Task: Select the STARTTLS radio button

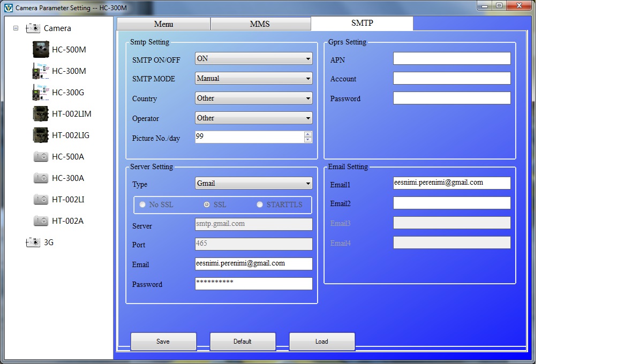Action: 260,204
